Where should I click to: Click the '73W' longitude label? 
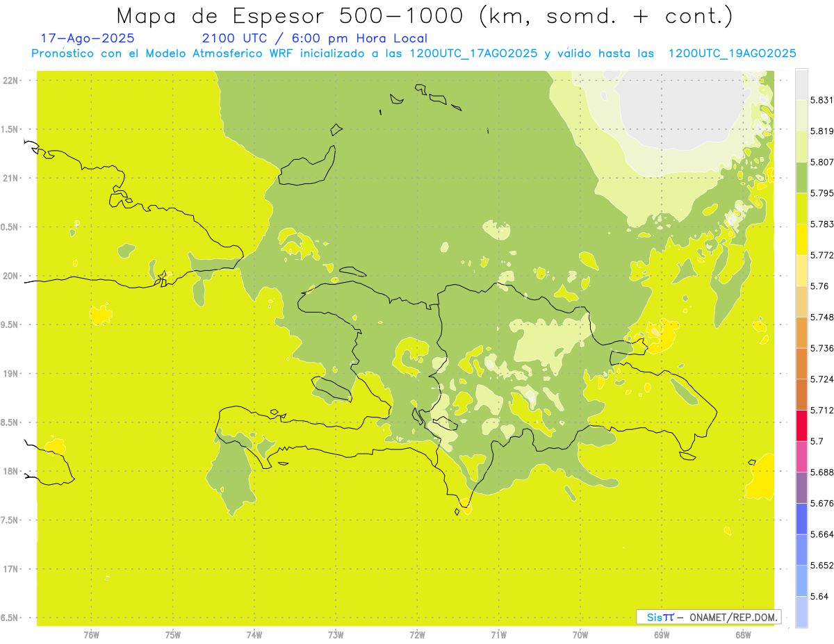point(336,635)
